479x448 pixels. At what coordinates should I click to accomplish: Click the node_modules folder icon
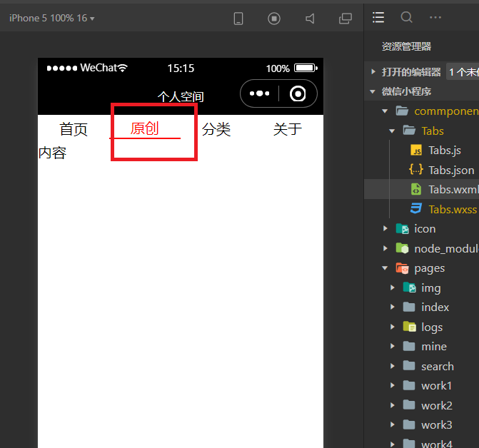[403, 248]
